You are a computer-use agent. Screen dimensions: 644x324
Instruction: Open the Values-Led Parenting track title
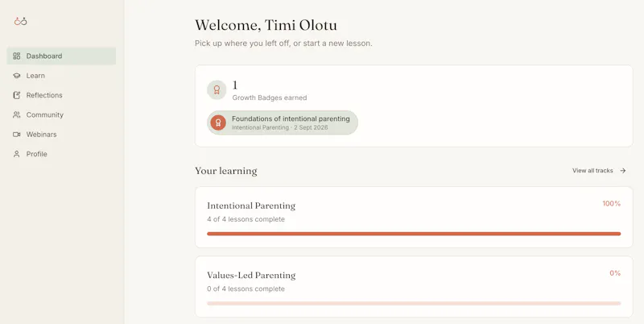tap(251, 275)
